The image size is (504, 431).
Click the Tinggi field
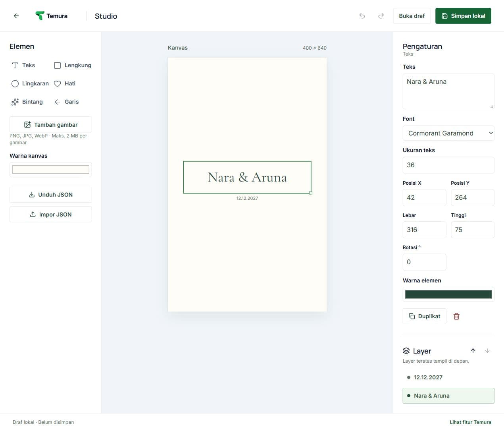[x=473, y=230]
